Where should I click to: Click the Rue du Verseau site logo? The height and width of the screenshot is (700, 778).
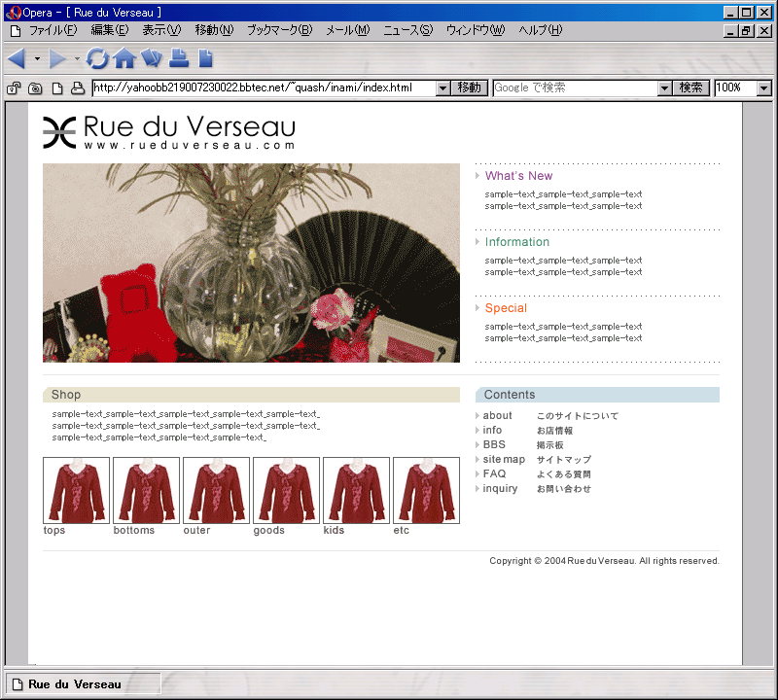[169, 131]
